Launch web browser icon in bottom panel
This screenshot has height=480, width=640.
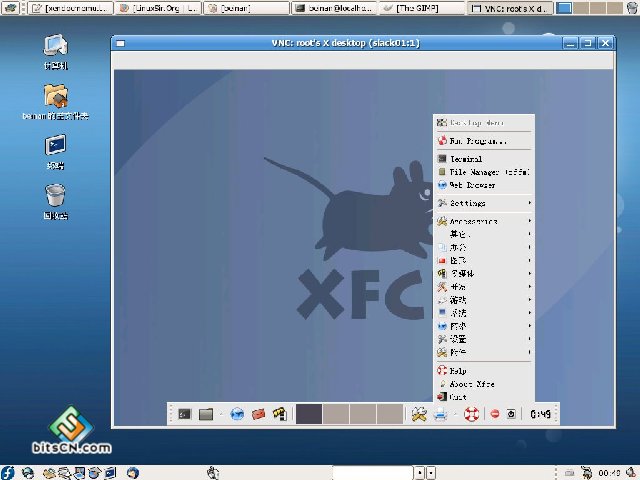click(28, 473)
